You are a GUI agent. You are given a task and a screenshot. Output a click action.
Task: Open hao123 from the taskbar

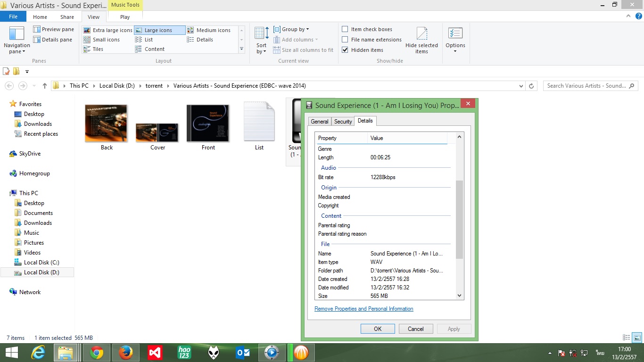184,353
